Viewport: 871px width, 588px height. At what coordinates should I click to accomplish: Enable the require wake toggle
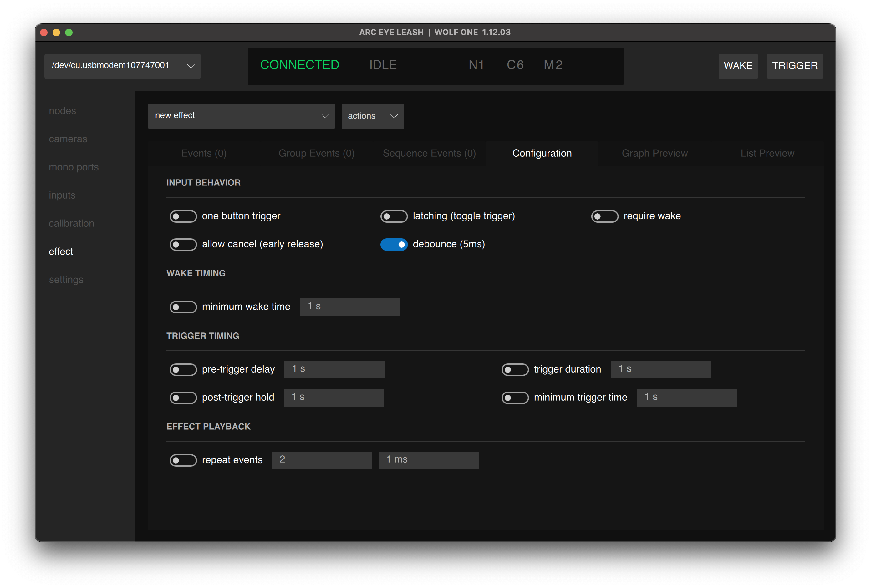point(604,216)
